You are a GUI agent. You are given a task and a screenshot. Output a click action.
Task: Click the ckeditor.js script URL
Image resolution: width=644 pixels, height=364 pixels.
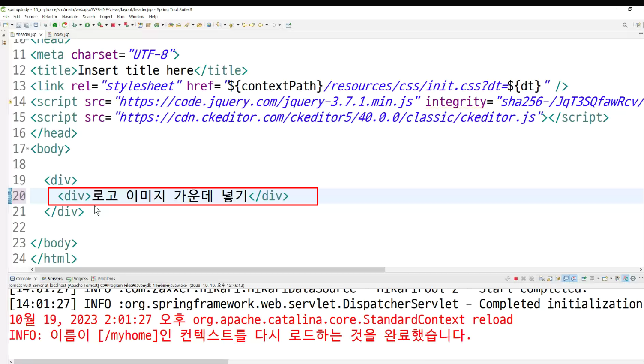click(x=327, y=117)
